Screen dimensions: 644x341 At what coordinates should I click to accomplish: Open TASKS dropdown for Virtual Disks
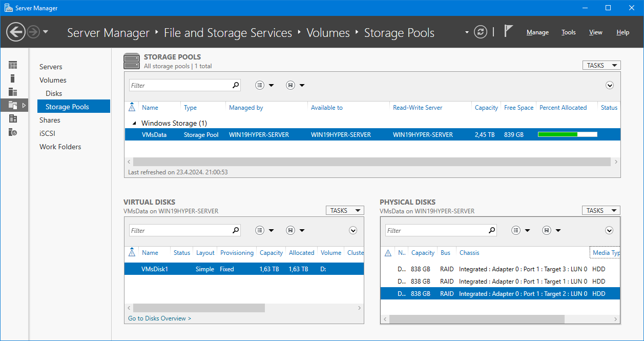pyautogui.click(x=345, y=210)
